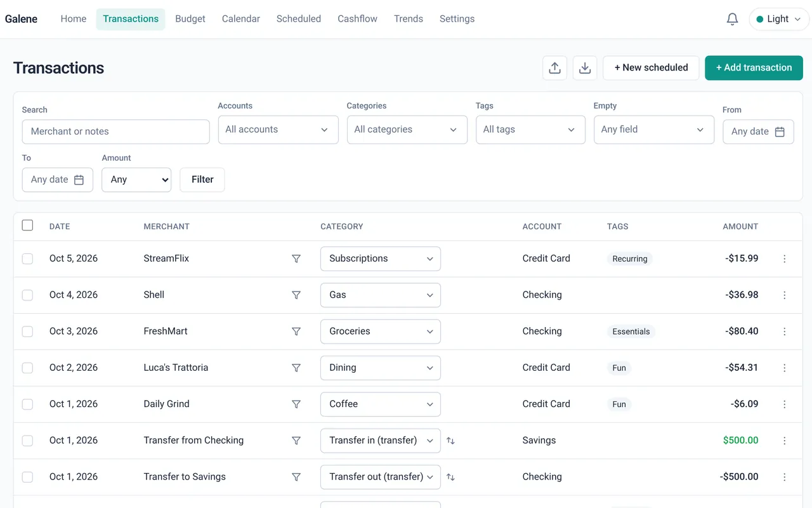Open row menu for Shell transaction
This screenshot has height=508, width=812.
(x=785, y=295)
